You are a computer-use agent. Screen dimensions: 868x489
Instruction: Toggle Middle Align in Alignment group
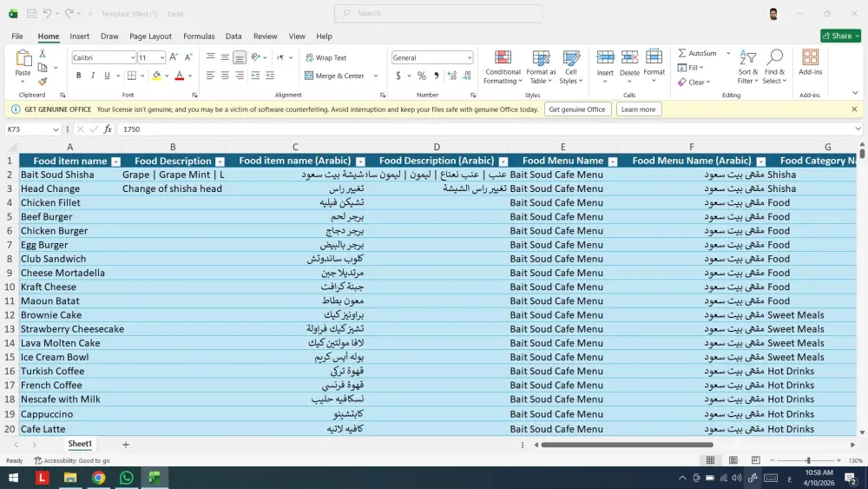[x=225, y=57]
